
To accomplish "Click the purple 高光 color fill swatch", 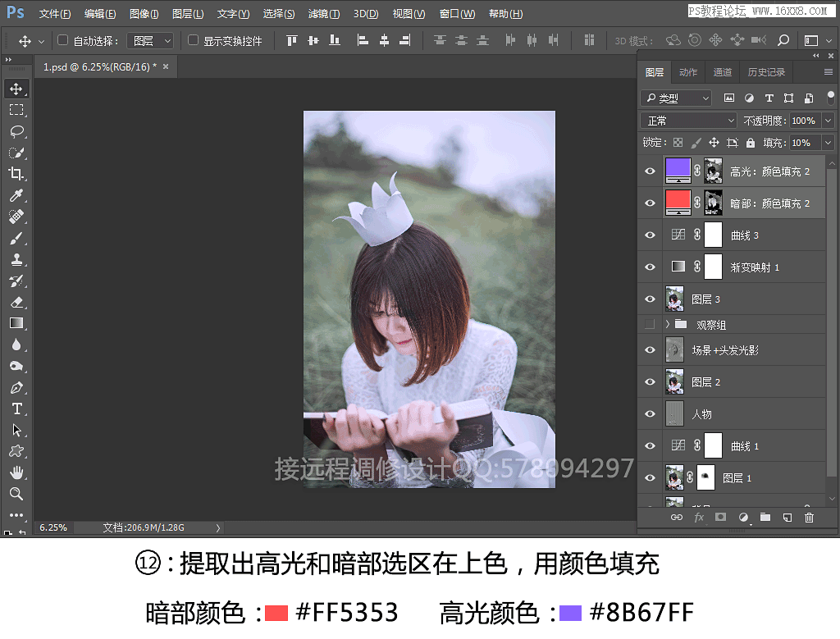I will (678, 171).
